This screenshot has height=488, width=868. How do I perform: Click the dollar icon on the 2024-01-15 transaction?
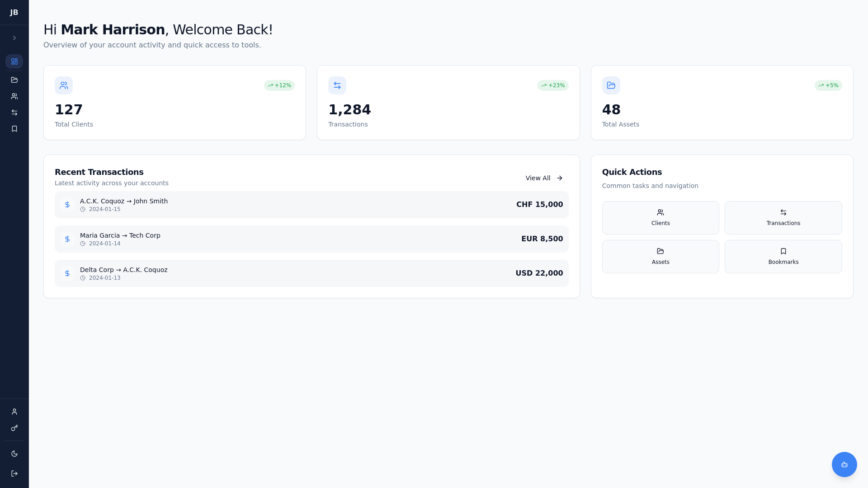pyautogui.click(x=67, y=205)
